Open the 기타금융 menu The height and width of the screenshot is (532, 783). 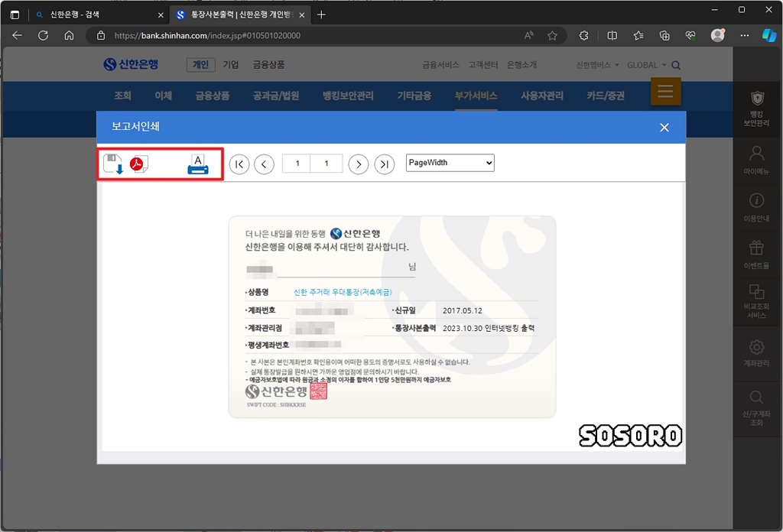[x=414, y=96]
